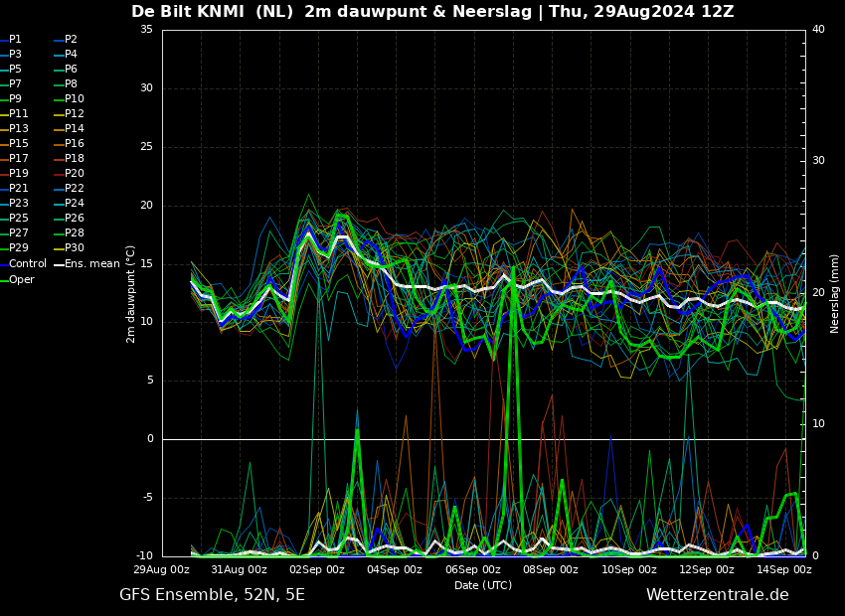Screen dimensions: 845x616
Task: Click the 02Sep 00z date tick label
Action: click(317, 569)
